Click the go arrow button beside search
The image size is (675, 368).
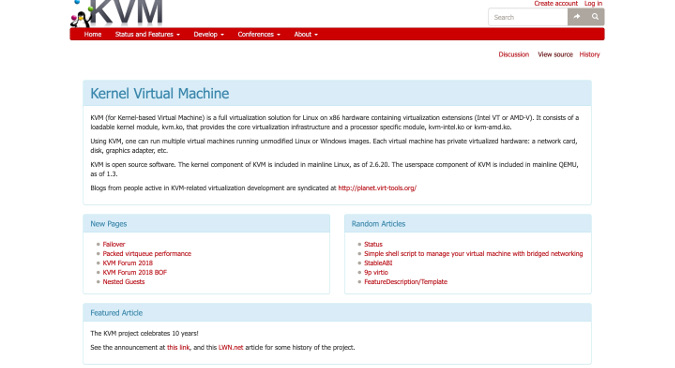(577, 17)
